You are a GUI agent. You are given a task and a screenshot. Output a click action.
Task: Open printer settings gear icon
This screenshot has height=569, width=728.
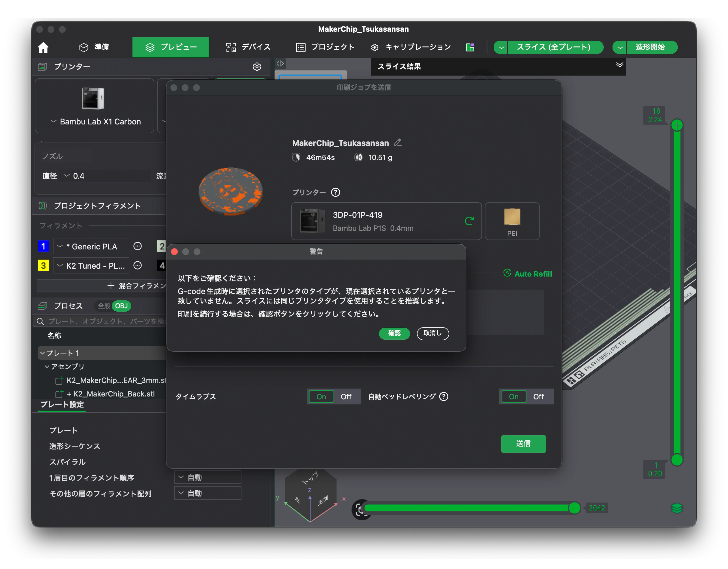pos(257,67)
